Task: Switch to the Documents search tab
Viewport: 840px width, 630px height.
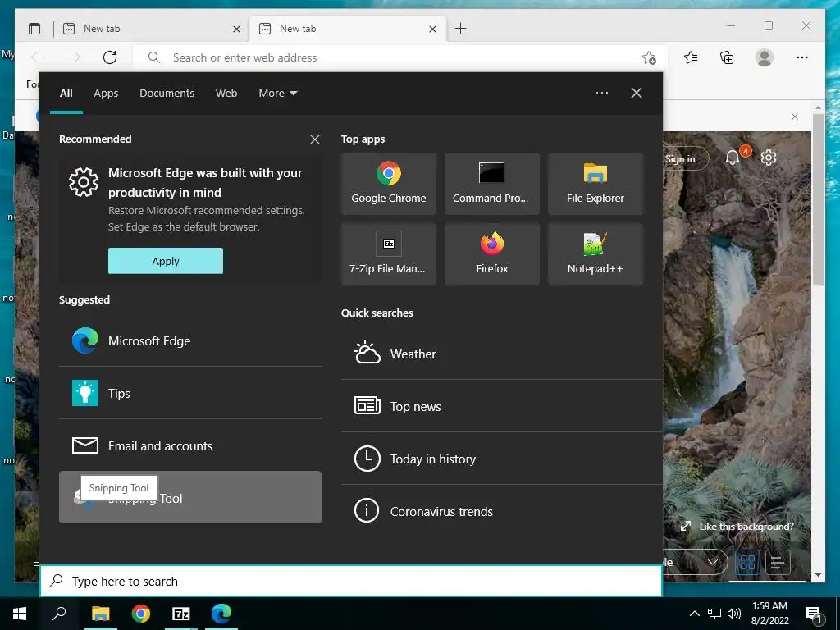Action: point(167,94)
